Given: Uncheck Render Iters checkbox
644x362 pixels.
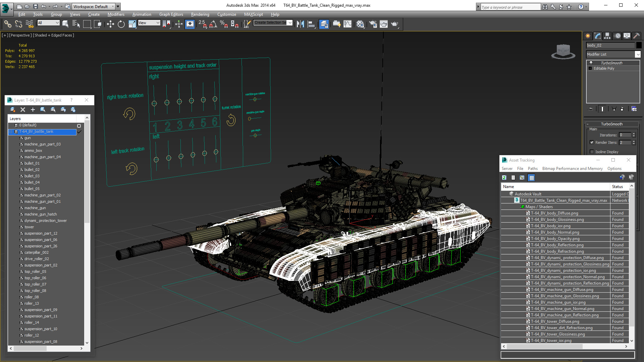Looking at the screenshot, I should point(592,142).
